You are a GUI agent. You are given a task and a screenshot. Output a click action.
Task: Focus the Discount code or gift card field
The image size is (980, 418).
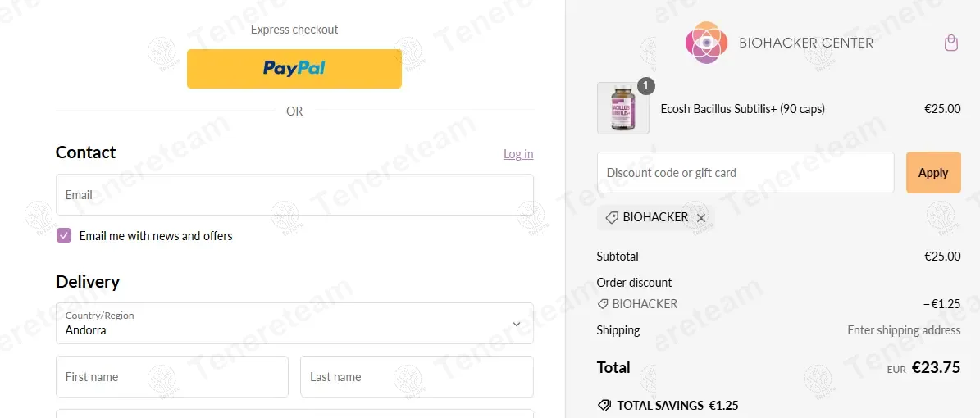[745, 172]
